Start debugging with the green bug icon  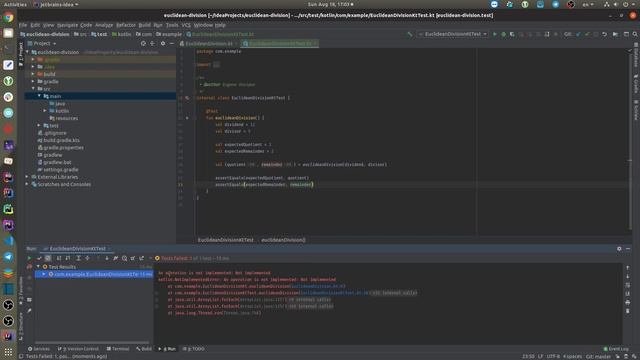[503, 34]
